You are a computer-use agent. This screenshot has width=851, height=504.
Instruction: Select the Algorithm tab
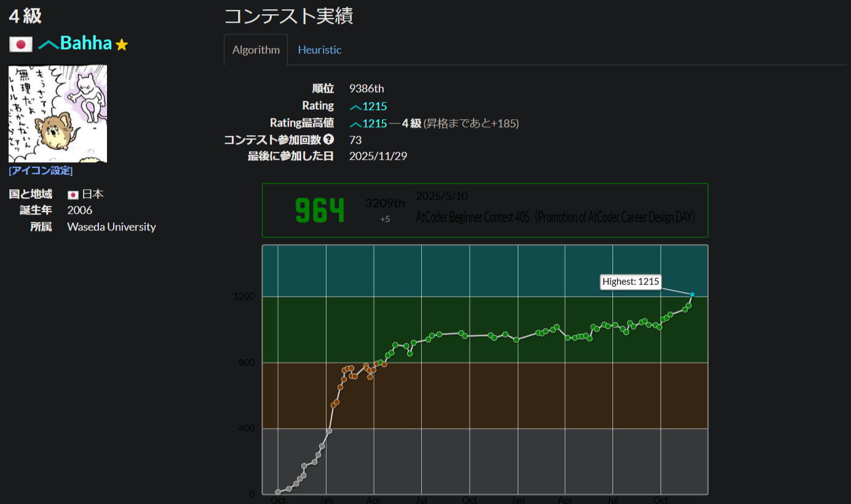pyautogui.click(x=255, y=49)
